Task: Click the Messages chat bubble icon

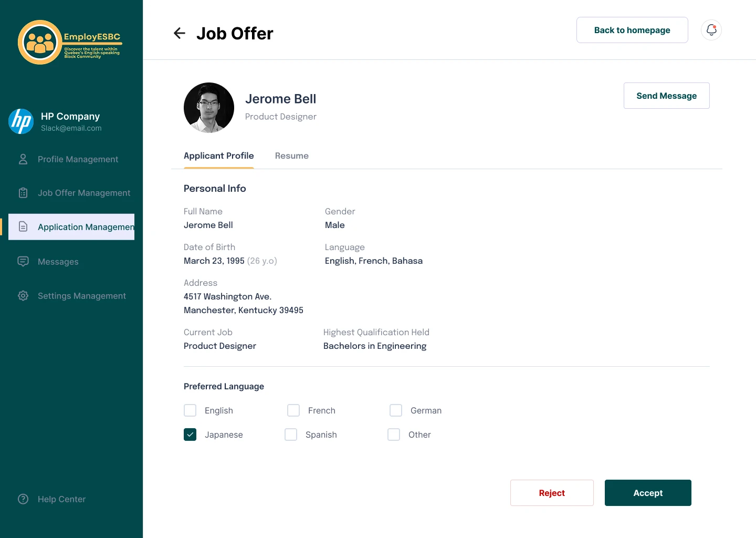Action: pyautogui.click(x=23, y=262)
